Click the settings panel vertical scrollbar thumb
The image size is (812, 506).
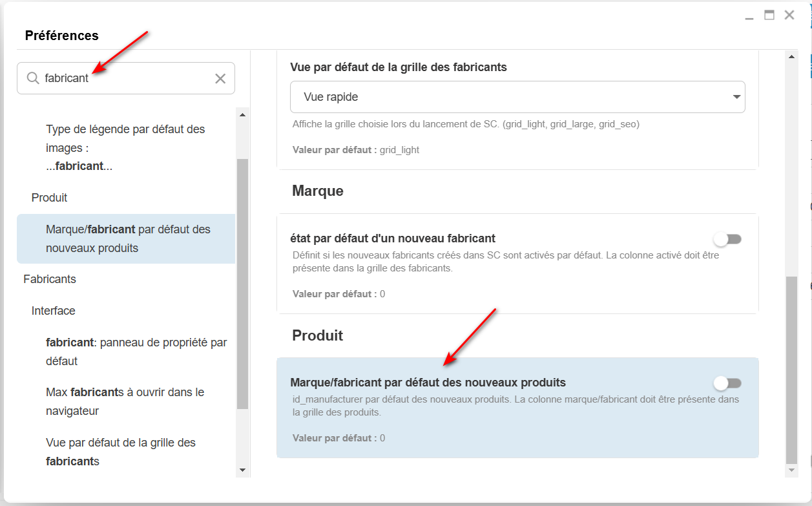tap(793, 368)
